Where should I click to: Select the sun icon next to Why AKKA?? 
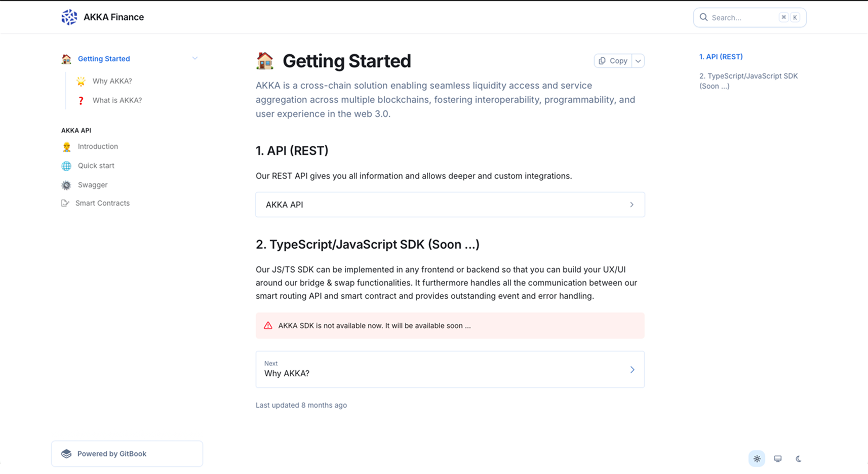coord(81,81)
